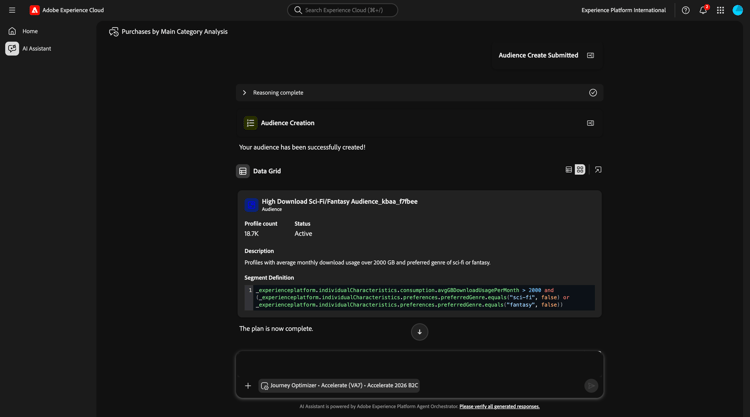
Task: Open the Audience Create Submitted card icon
Action: (591, 55)
